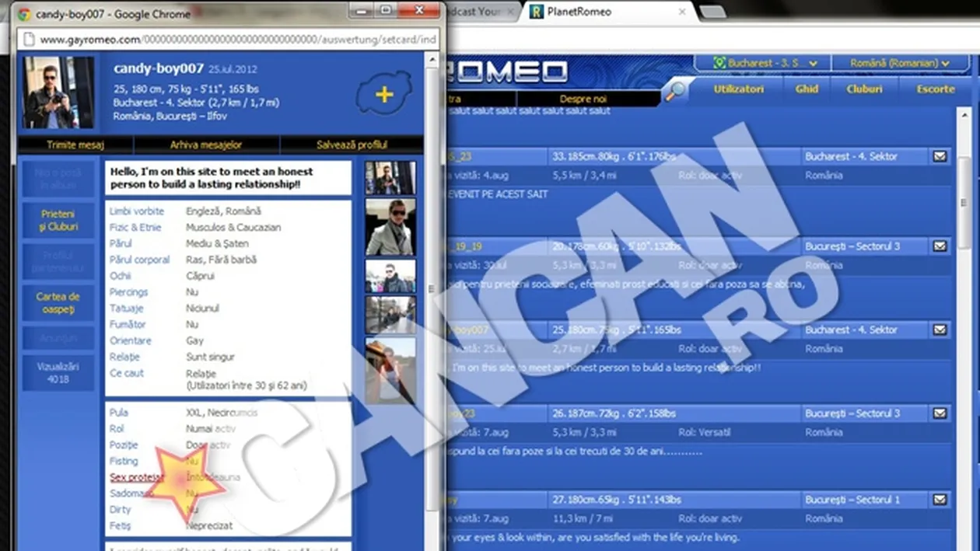Image resolution: width=980 pixels, height=551 pixels.
Task: Open the Utilizatori section
Action: click(x=738, y=89)
